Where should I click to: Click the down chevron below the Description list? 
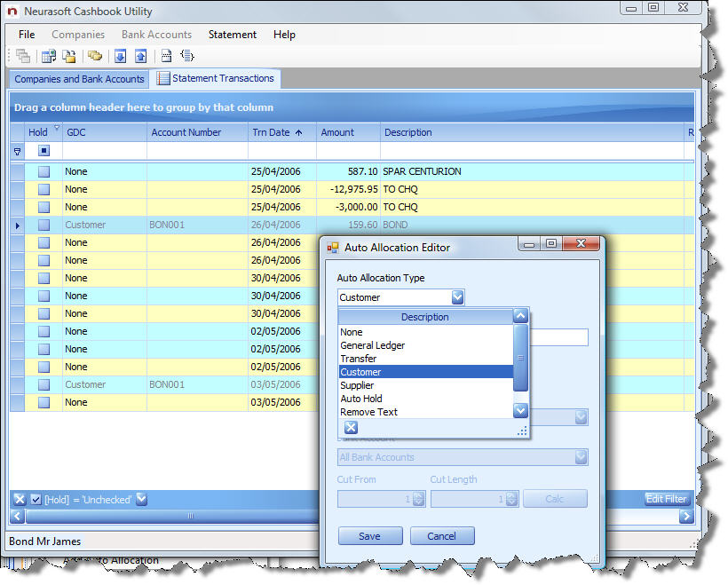pyautogui.click(x=520, y=410)
